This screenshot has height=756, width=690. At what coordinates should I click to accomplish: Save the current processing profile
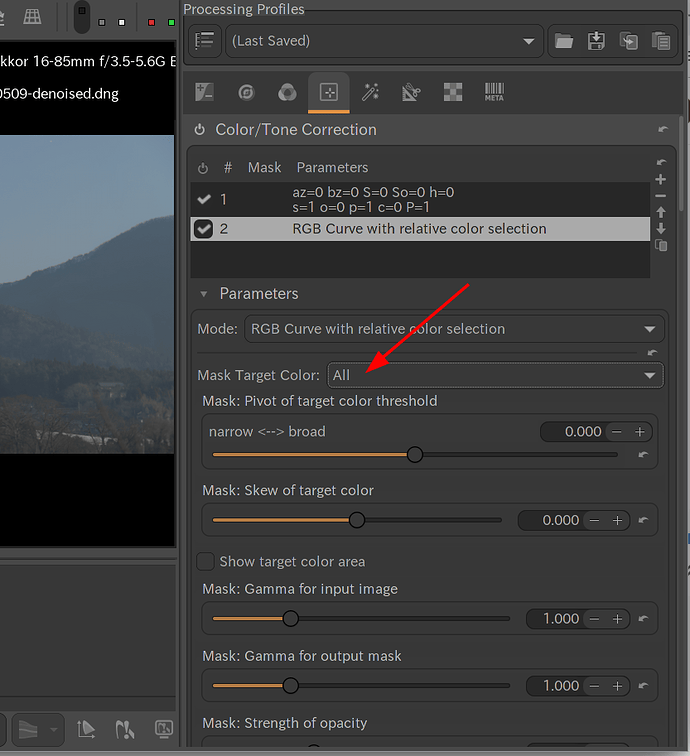[596, 41]
